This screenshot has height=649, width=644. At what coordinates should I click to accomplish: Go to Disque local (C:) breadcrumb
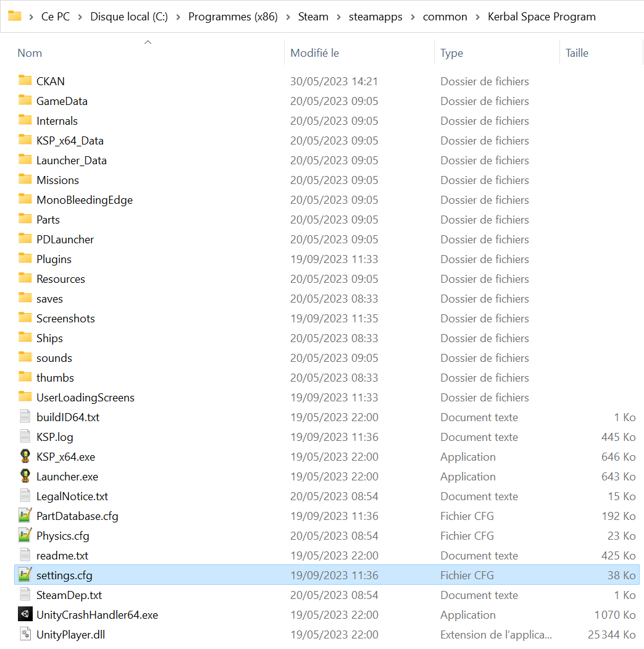(x=129, y=17)
